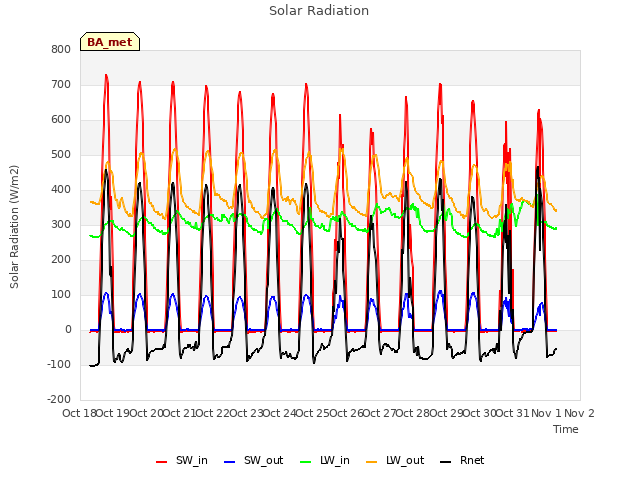
Task: Click the Oct 18 x-axis label
Action: (x=80, y=413)
